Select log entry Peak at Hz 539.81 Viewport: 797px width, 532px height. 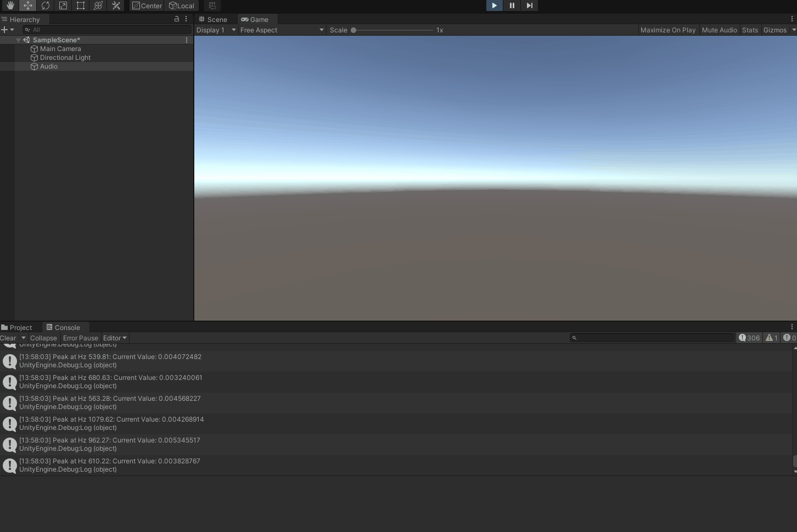pyautogui.click(x=396, y=361)
